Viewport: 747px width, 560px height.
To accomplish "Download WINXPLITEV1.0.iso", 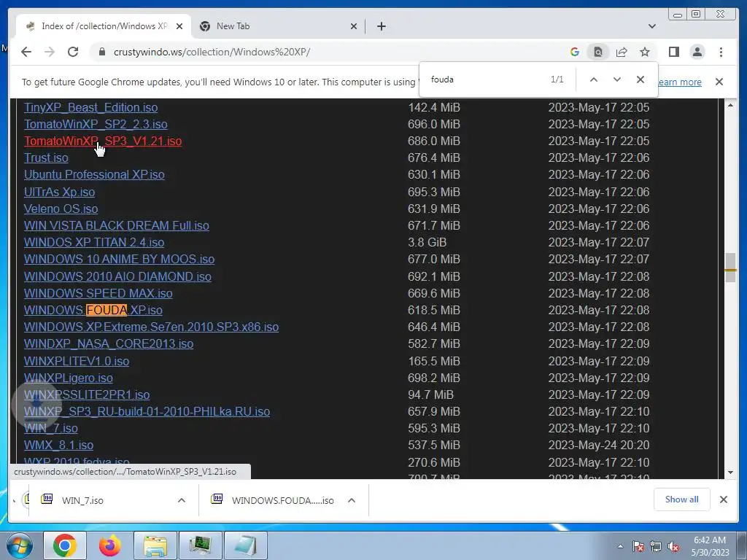I will (x=77, y=361).
